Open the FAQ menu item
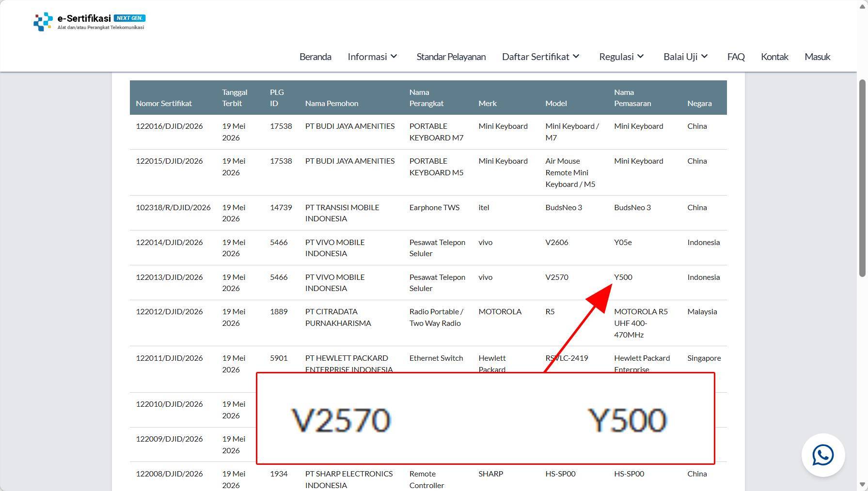 pos(736,57)
